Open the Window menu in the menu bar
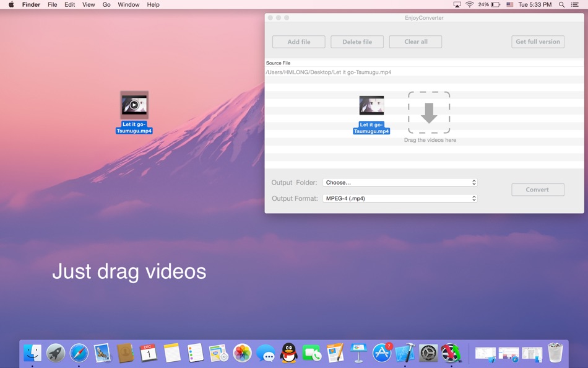This screenshot has height=368, width=588. [128, 4]
